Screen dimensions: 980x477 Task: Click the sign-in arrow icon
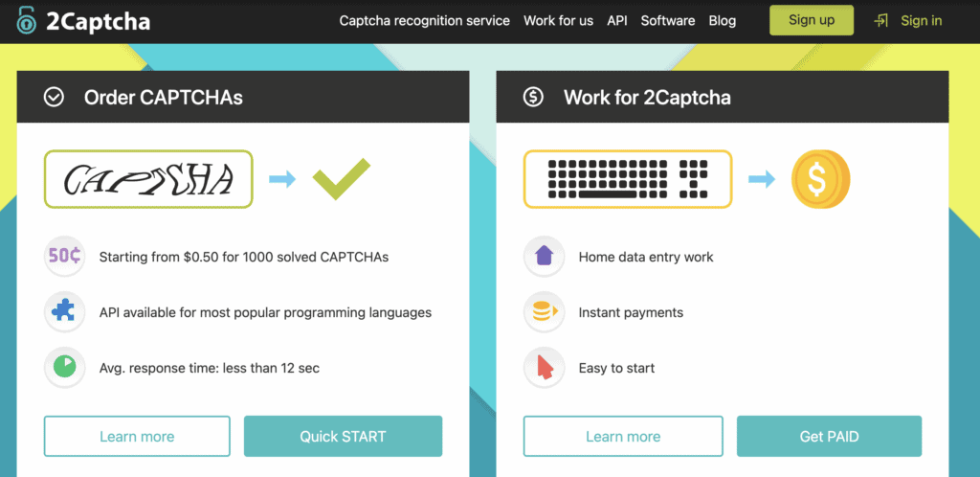[881, 21]
